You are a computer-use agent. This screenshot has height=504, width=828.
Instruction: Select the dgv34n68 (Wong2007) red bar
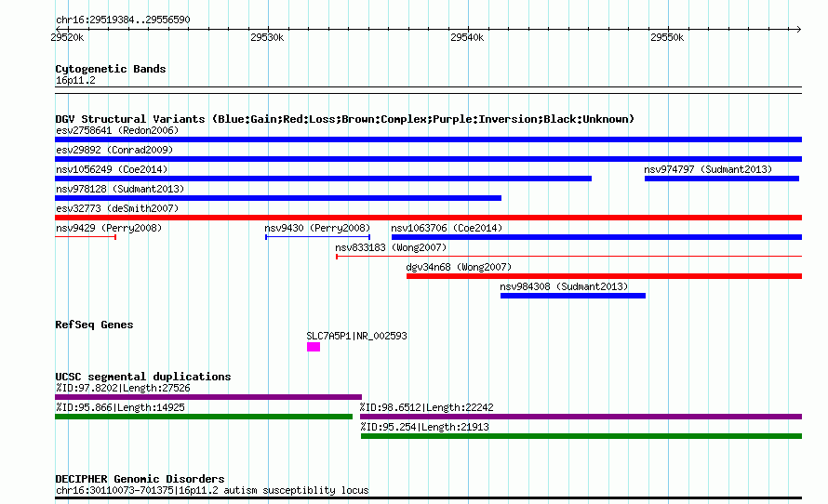604,276
